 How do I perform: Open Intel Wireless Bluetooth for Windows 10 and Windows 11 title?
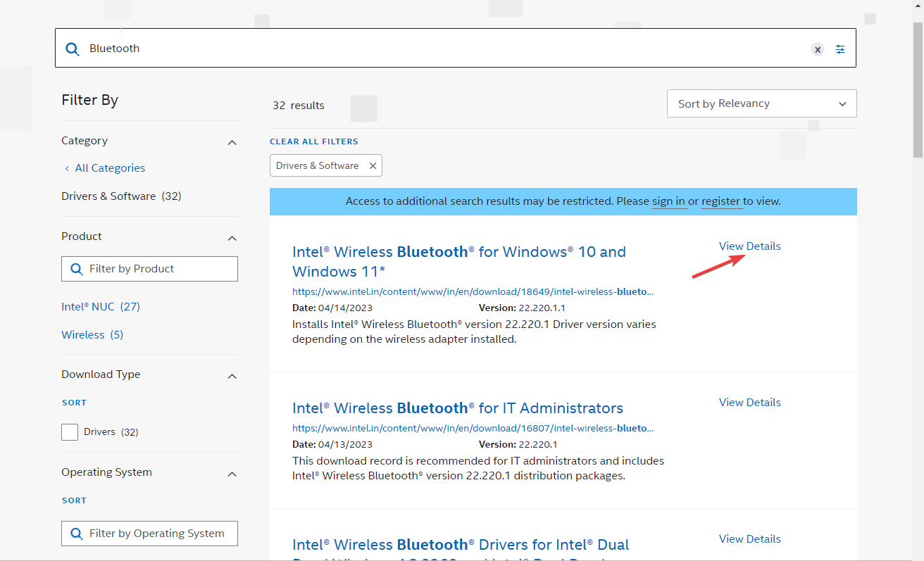[459, 261]
